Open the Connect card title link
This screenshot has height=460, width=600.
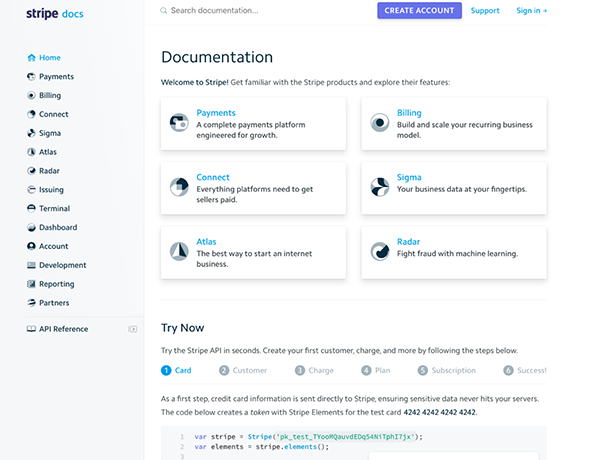[213, 177]
